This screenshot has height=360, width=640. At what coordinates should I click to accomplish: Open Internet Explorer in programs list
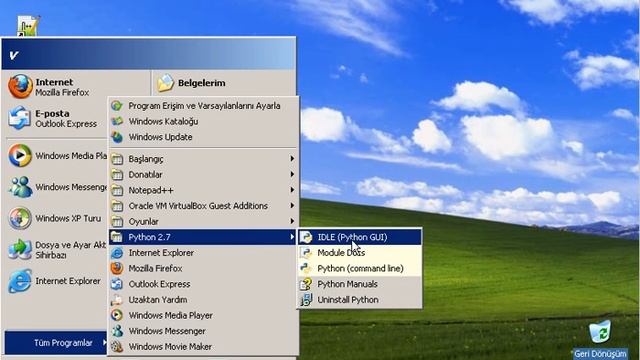[203, 253]
